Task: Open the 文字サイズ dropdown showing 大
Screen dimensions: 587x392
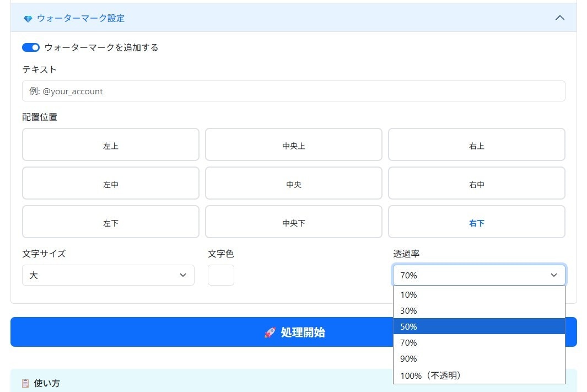Action: tap(108, 275)
